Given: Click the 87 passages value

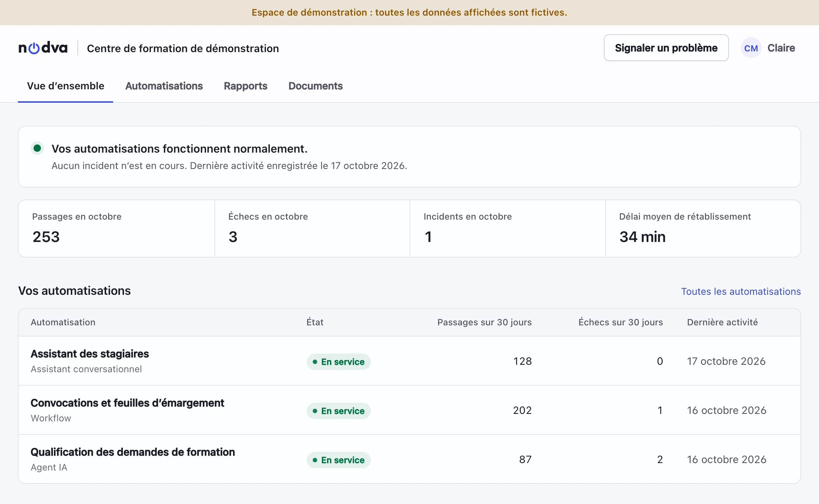Looking at the screenshot, I should tap(525, 459).
